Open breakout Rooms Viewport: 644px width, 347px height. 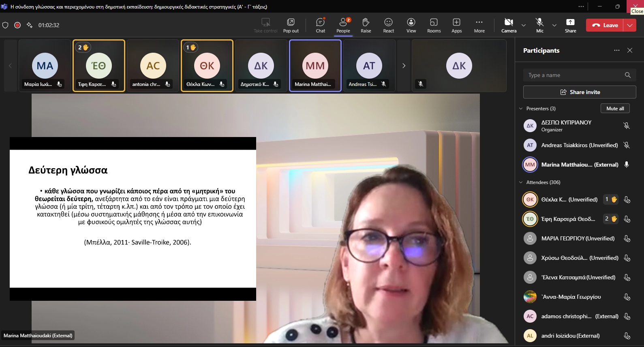434,25
